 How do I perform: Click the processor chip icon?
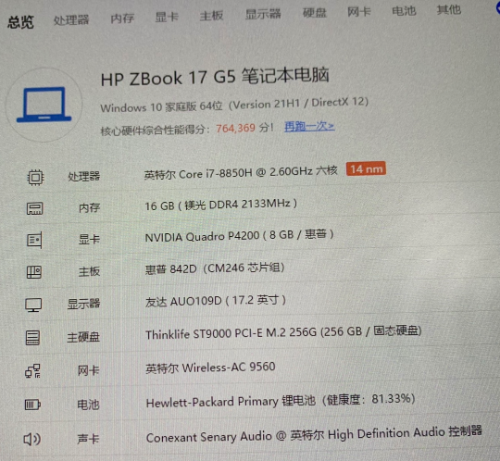coord(35,177)
